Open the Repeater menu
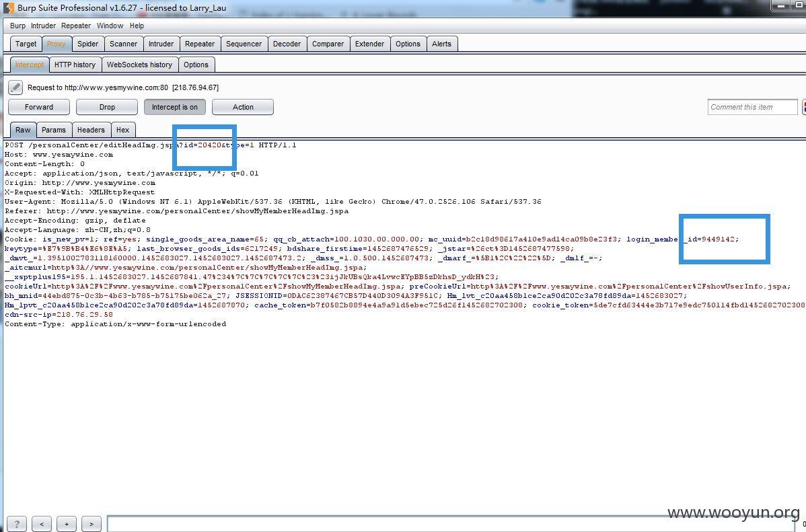The height and width of the screenshot is (532, 806). tap(76, 26)
